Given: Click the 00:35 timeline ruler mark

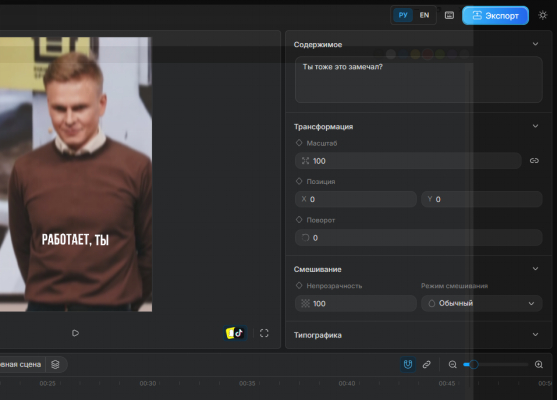Looking at the screenshot, I should point(247,383).
